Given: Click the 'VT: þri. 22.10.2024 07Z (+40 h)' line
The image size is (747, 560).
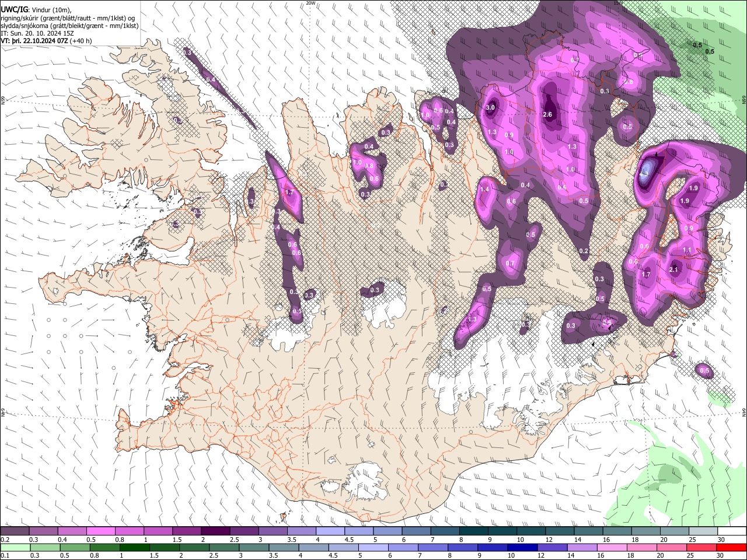Looking at the screenshot, I should pyautogui.click(x=46, y=41).
